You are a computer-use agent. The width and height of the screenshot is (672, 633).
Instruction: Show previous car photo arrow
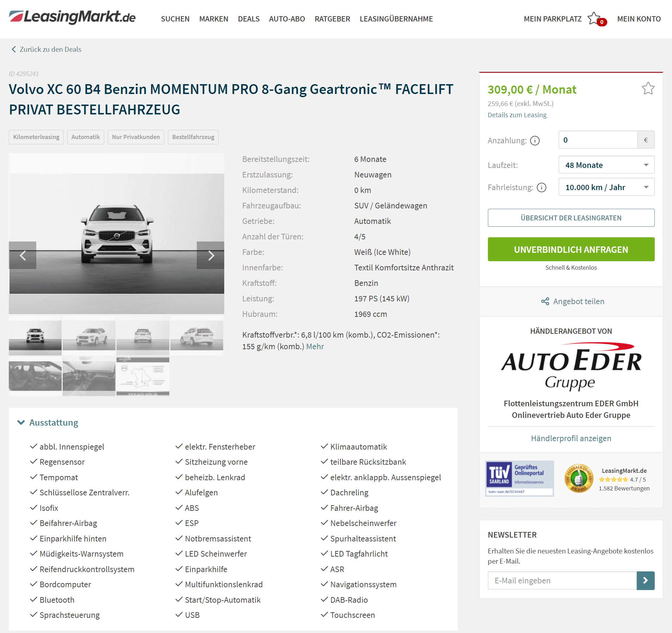(23, 255)
